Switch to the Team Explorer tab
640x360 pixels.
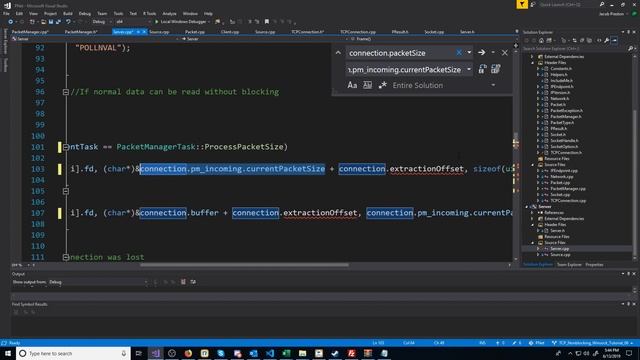569,264
